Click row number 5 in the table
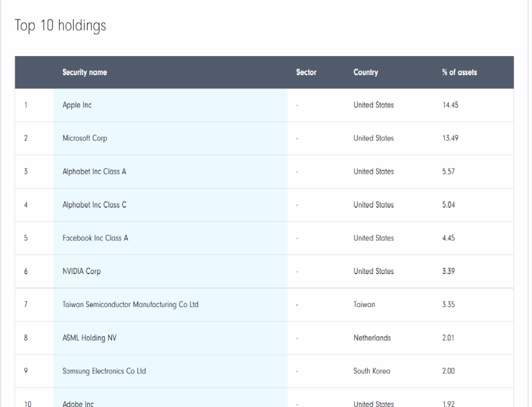This screenshot has width=532, height=407. (25, 238)
